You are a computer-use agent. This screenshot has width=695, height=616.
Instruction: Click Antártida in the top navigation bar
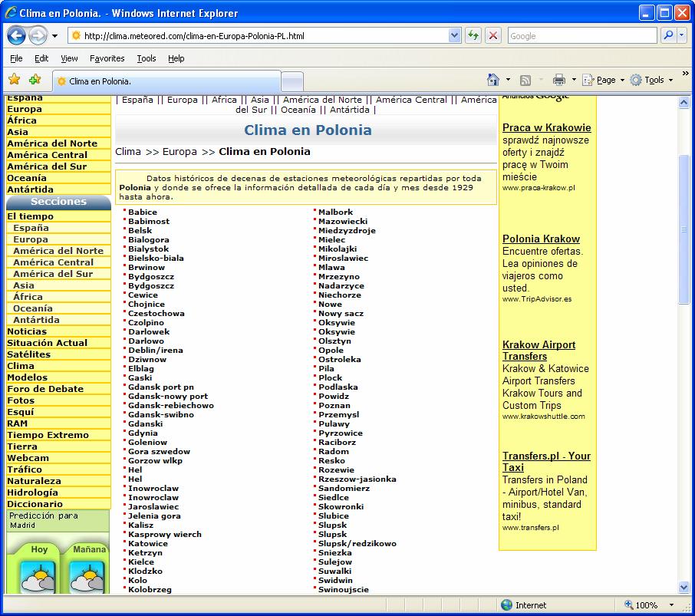(349, 110)
